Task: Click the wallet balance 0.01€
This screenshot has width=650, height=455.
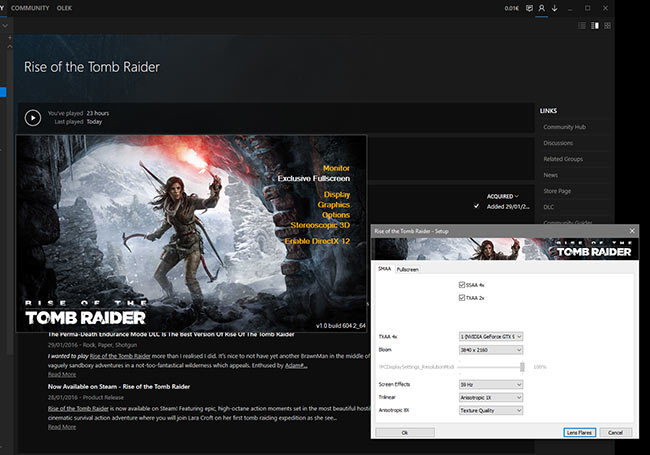Action: coord(512,8)
